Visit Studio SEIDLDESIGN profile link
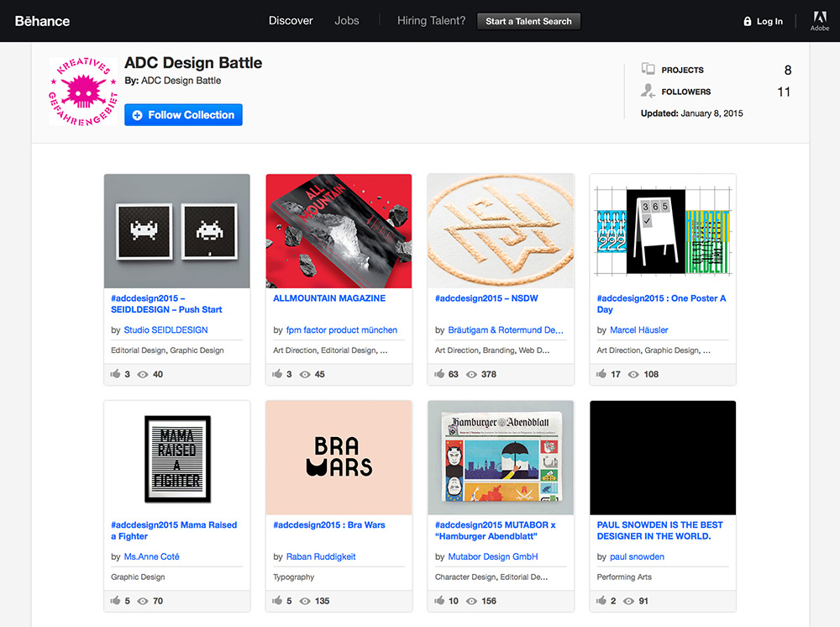840x627 pixels. click(165, 330)
